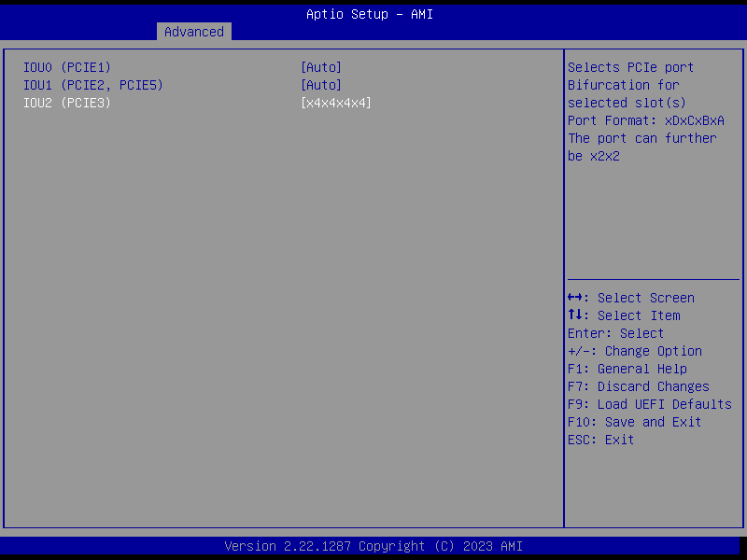Click the 'F9: Load UEFI Defaults' hint
The height and width of the screenshot is (560, 747).
650,404
